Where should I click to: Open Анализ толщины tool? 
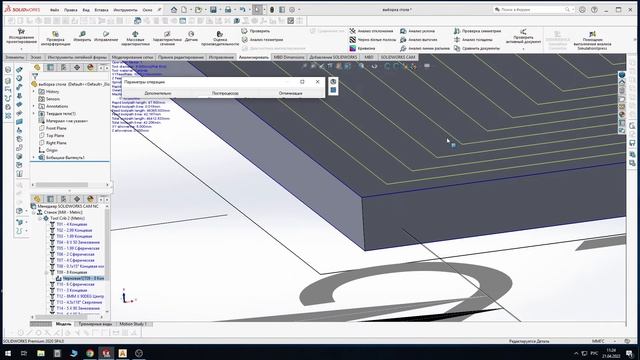(x=473, y=40)
